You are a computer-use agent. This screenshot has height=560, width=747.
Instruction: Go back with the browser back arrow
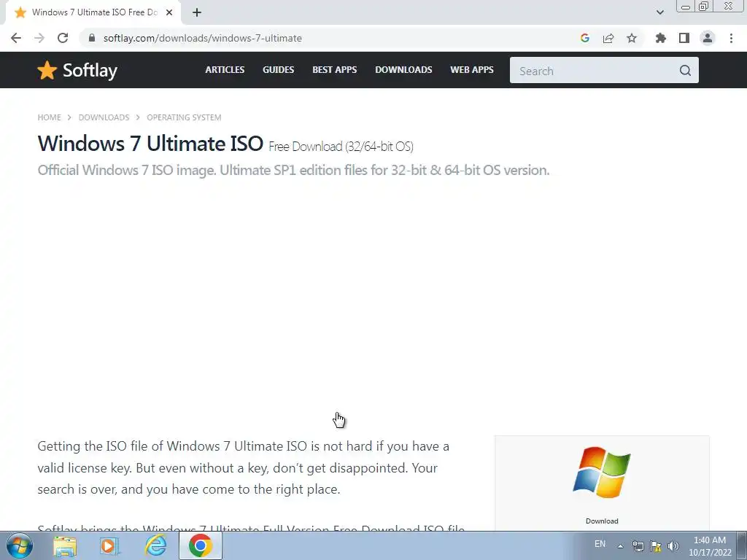[16, 38]
